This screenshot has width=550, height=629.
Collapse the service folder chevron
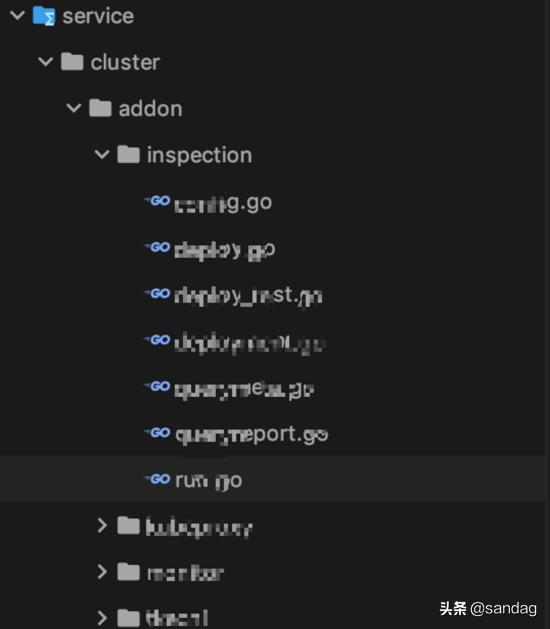click(17, 16)
